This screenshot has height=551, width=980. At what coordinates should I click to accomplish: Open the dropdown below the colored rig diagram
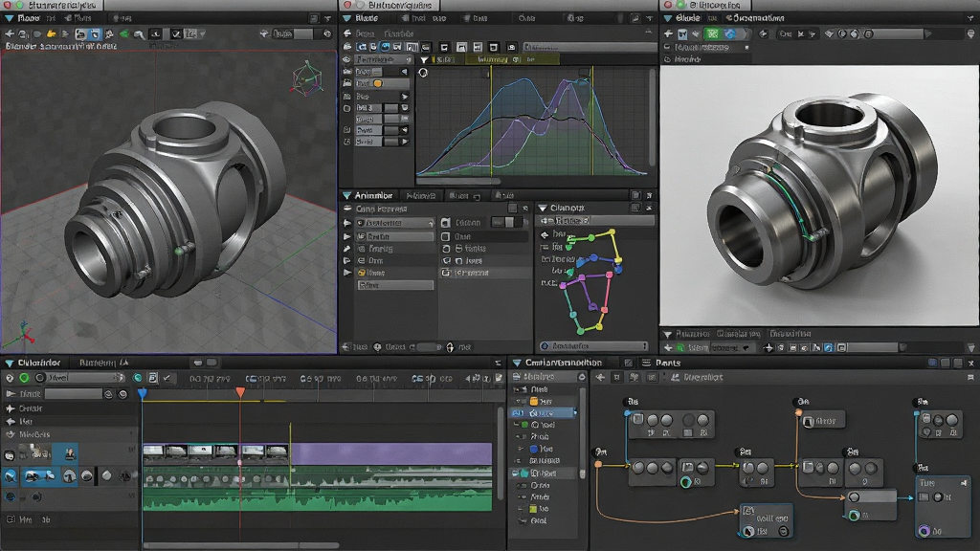[x=593, y=346]
